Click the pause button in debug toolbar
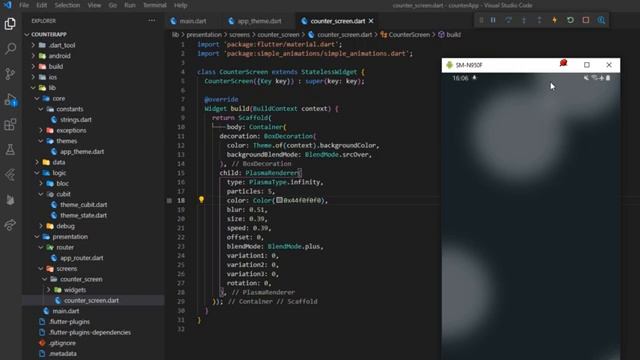The height and width of the screenshot is (360, 640). click(x=493, y=20)
